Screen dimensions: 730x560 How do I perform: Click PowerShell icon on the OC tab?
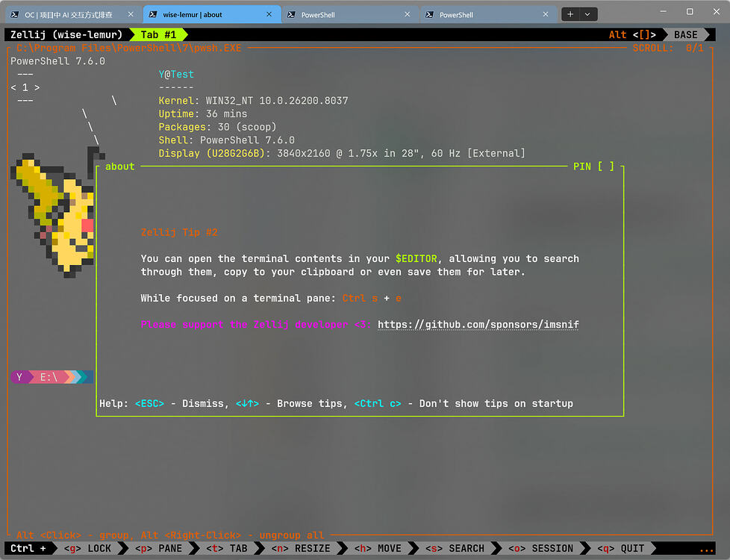click(x=15, y=14)
